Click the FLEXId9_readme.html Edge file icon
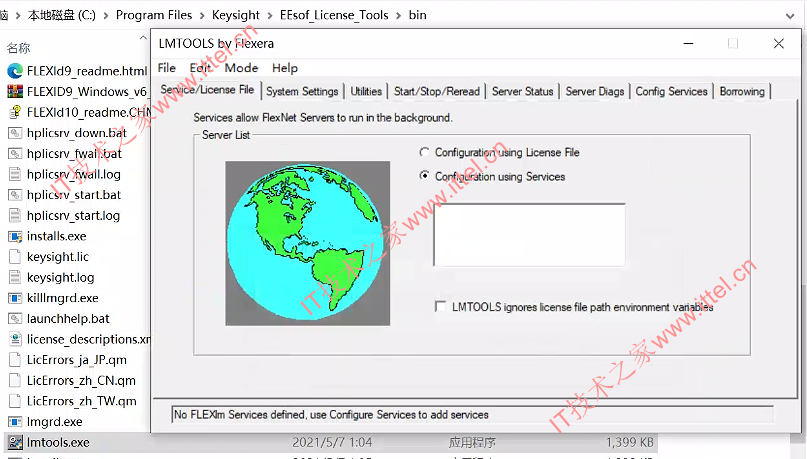The height and width of the screenshot is (459, 807). pos(15,71)
